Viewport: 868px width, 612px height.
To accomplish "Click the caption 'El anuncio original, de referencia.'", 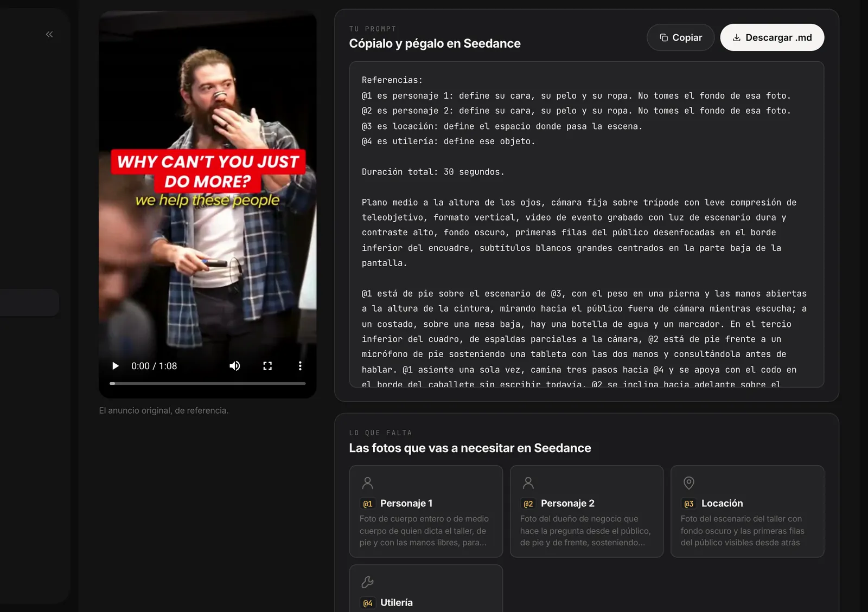I will [x=164, y=410].
